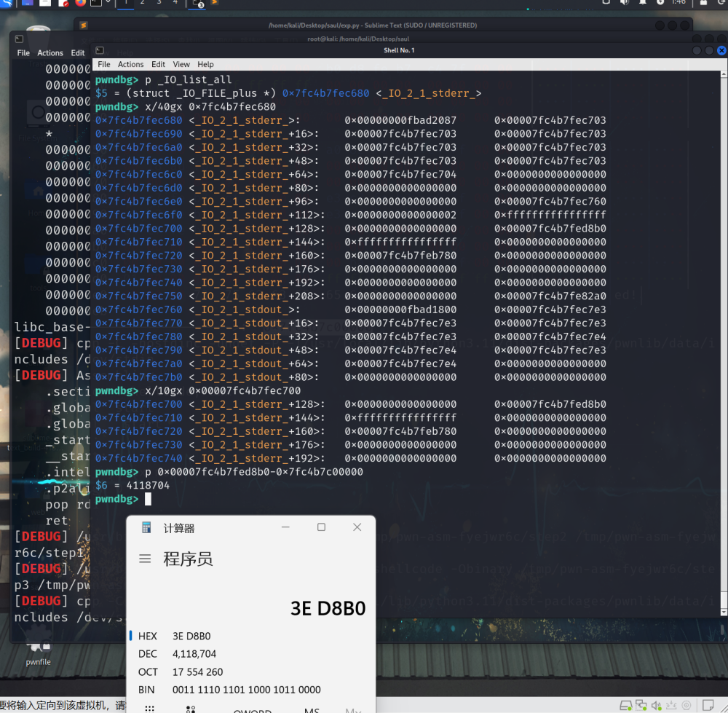
Task: Open the Actions menu in the background terminal
Action: coord(50,53)
